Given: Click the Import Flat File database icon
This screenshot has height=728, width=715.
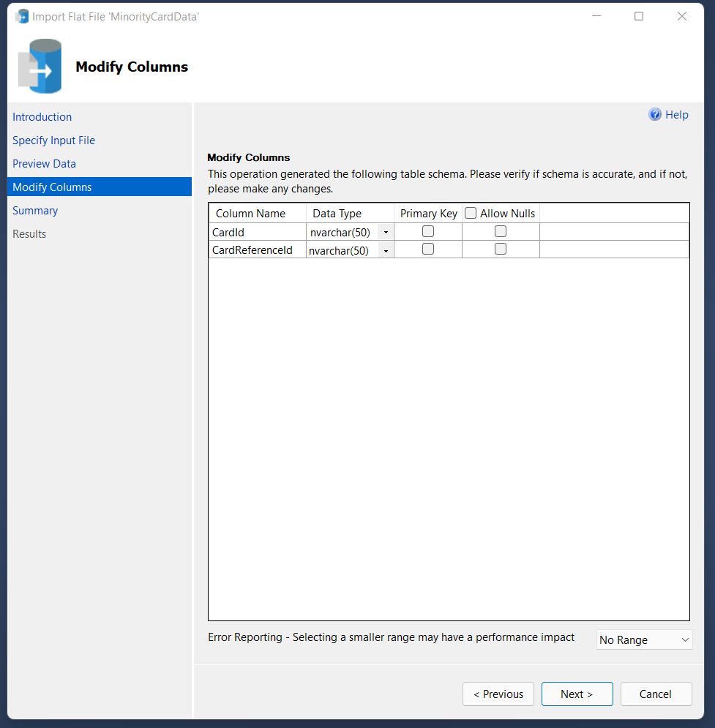Looking at the screenshot, I should [40, 67].
